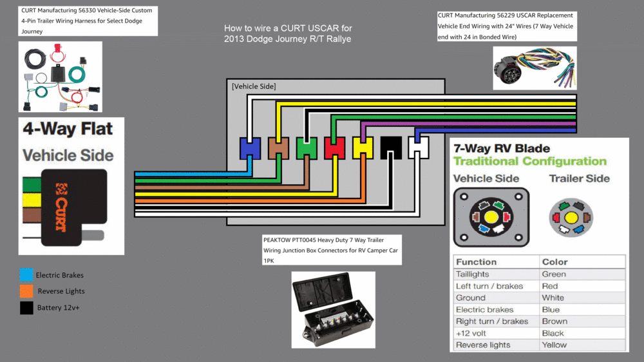Click the 'Electric Brakes' legend label
The image size is (644, 362).
tap(59, 275)
